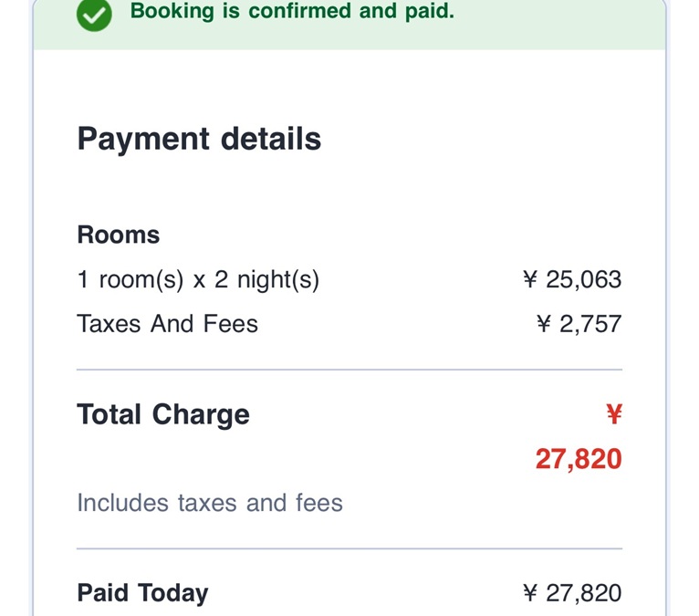
Task: Click the divider line above Paid Today
Action: pos(349,548)
